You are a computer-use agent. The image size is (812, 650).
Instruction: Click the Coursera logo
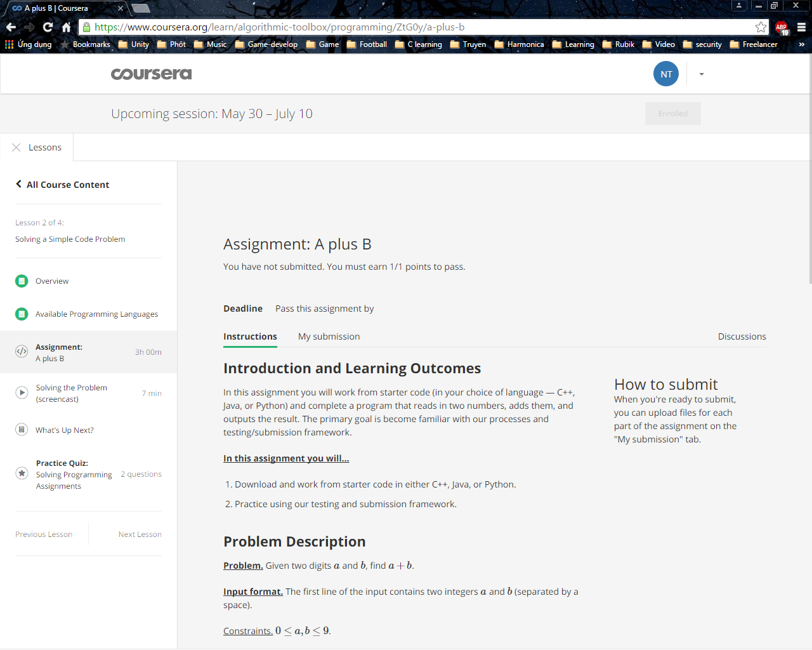pos(151,74)
